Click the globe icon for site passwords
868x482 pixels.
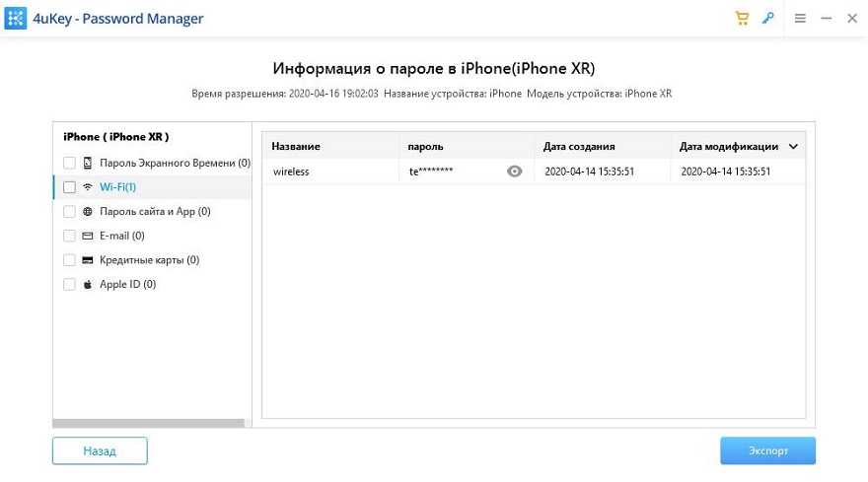point(88,211)
